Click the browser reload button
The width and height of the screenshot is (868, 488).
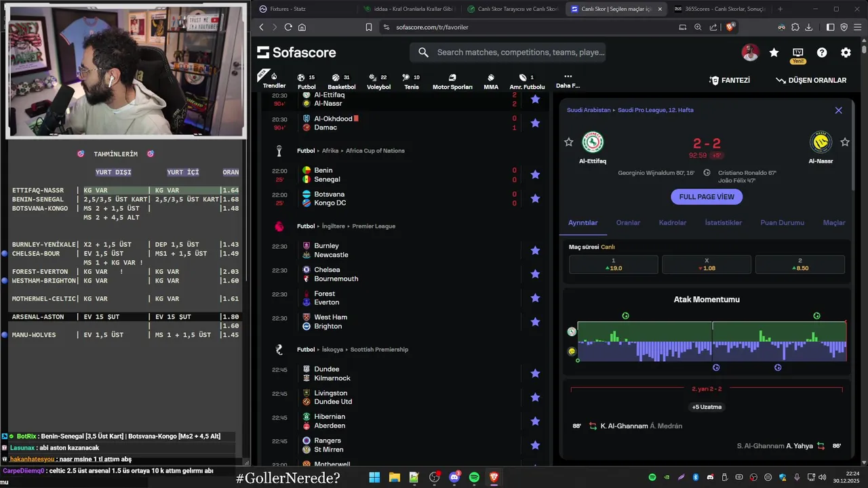(288, 27)
